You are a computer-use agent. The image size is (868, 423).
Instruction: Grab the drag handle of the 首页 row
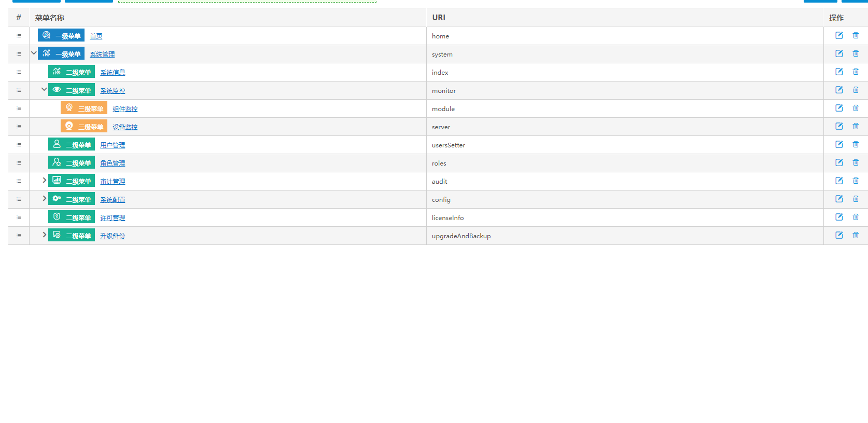(19, 36)
